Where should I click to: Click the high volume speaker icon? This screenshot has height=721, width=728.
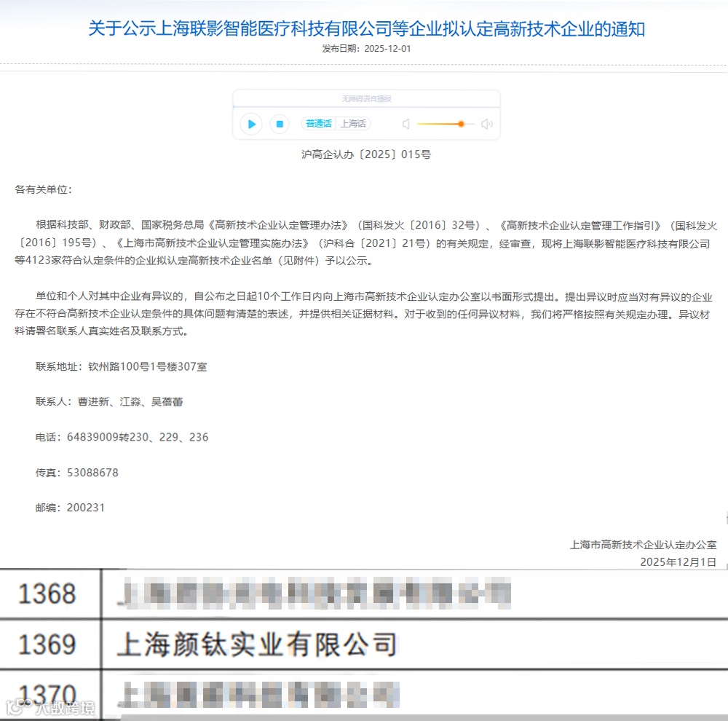(486, 124)
